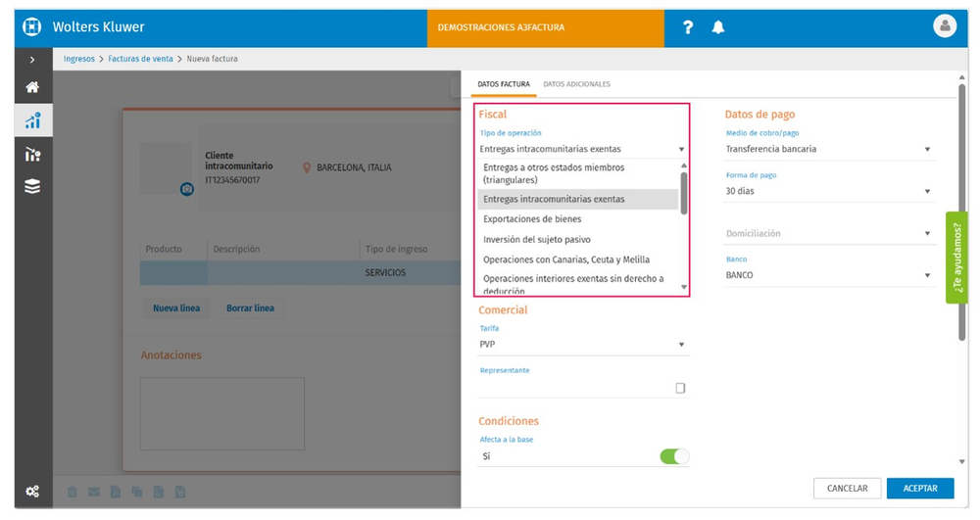Choose Operaciones interiores exentas sin derecho option

pos(577,284)
